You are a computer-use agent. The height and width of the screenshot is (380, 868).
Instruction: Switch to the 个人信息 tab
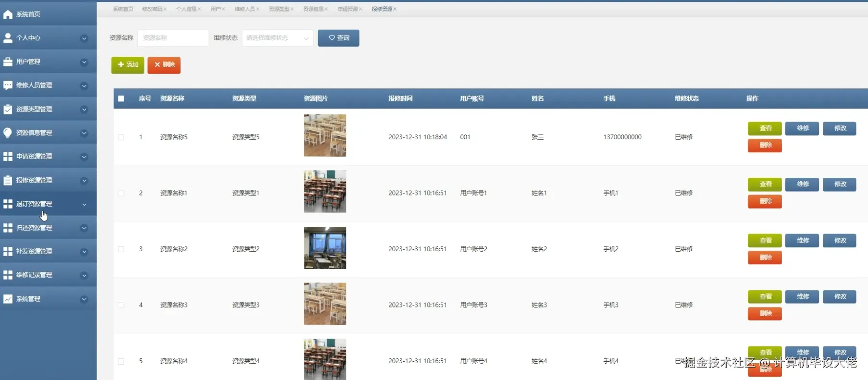point(186,9)
